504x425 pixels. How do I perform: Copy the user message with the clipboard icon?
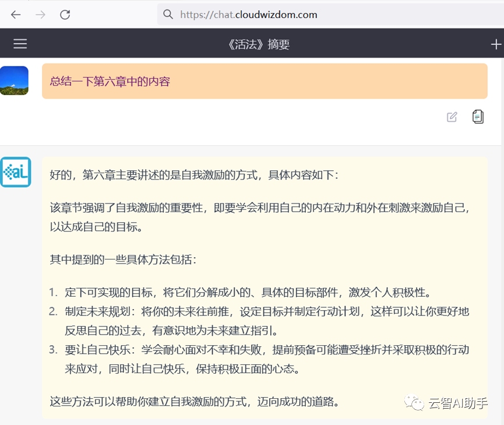coord(478,117)
